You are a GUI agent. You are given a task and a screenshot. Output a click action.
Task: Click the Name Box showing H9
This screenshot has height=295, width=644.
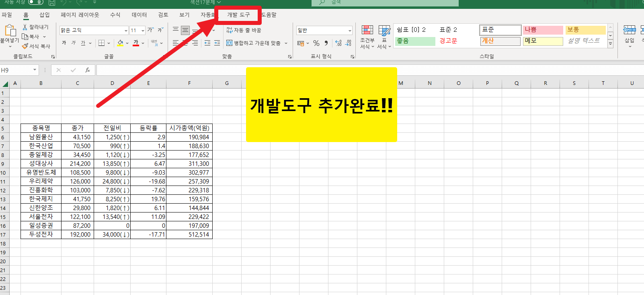click(x=16, y=70)
